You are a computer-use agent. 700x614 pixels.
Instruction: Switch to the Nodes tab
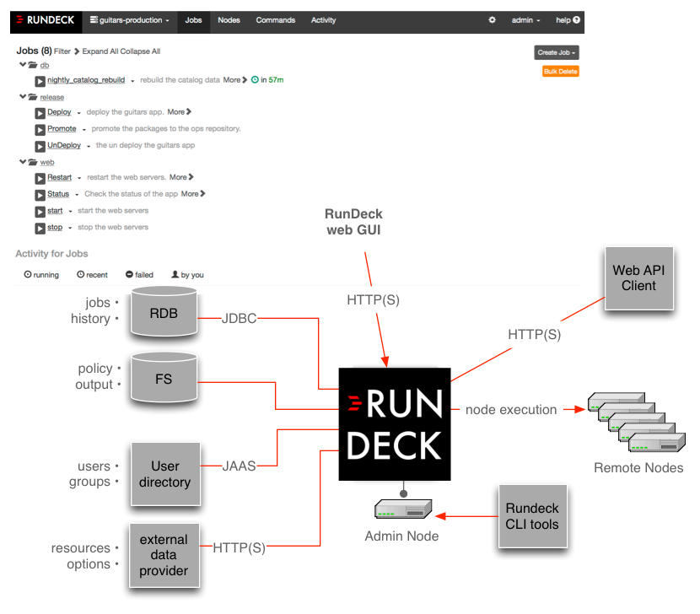pos(229,20)
